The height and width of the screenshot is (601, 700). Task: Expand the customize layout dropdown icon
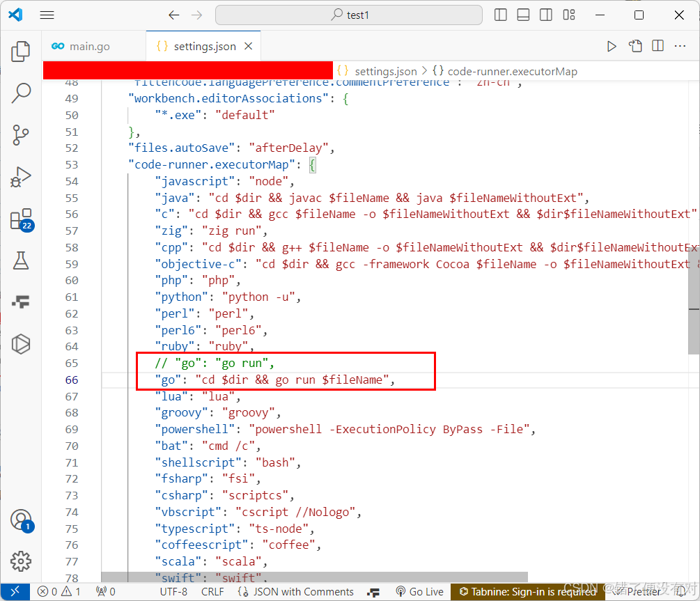[x=568, y=14]
